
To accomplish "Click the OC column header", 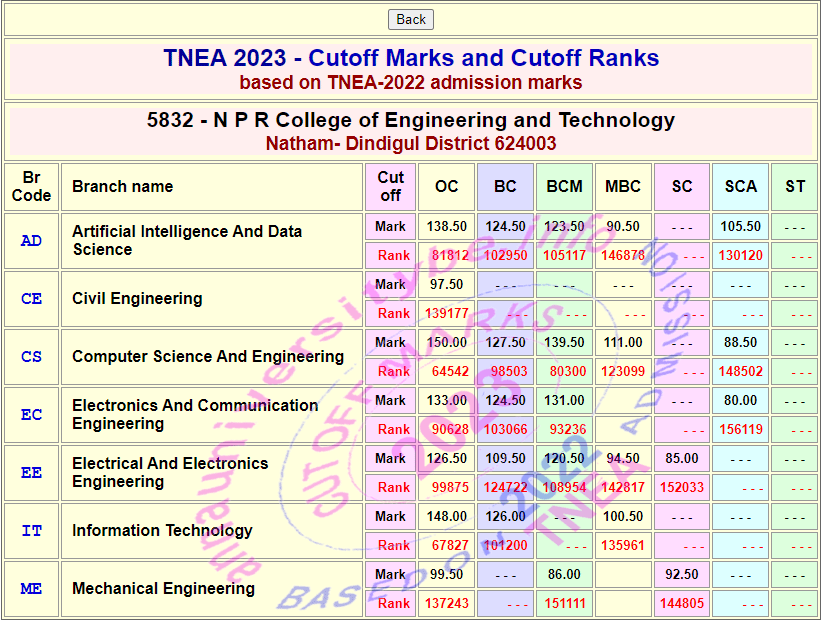I will pyautogui.click(x=446, y=186).
